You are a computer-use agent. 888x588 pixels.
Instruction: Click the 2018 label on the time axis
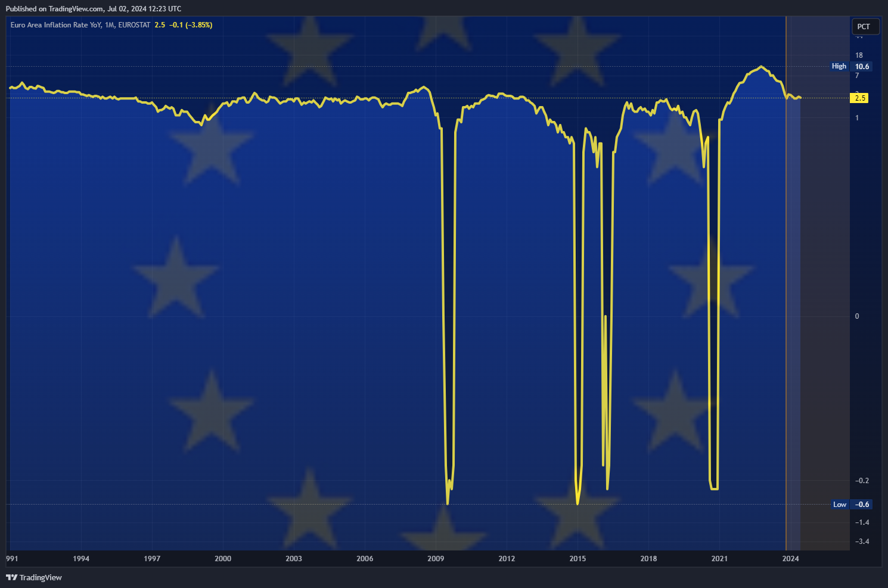point(648,558)
